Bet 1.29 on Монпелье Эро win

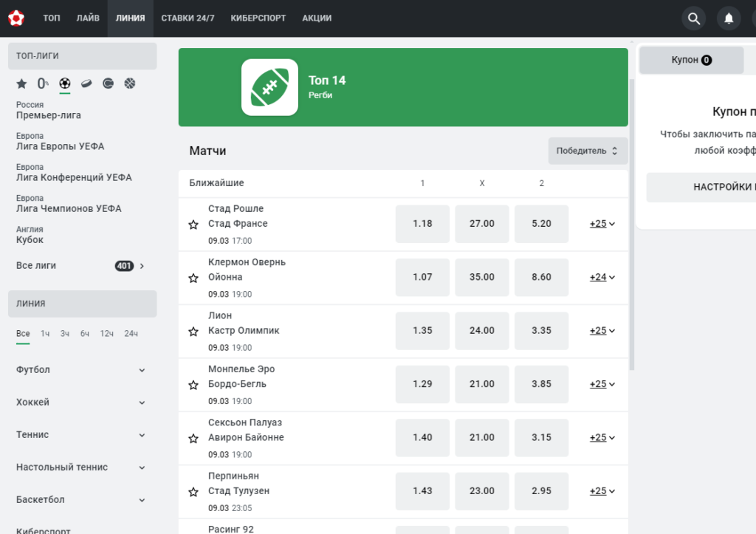tap(422, 385)
